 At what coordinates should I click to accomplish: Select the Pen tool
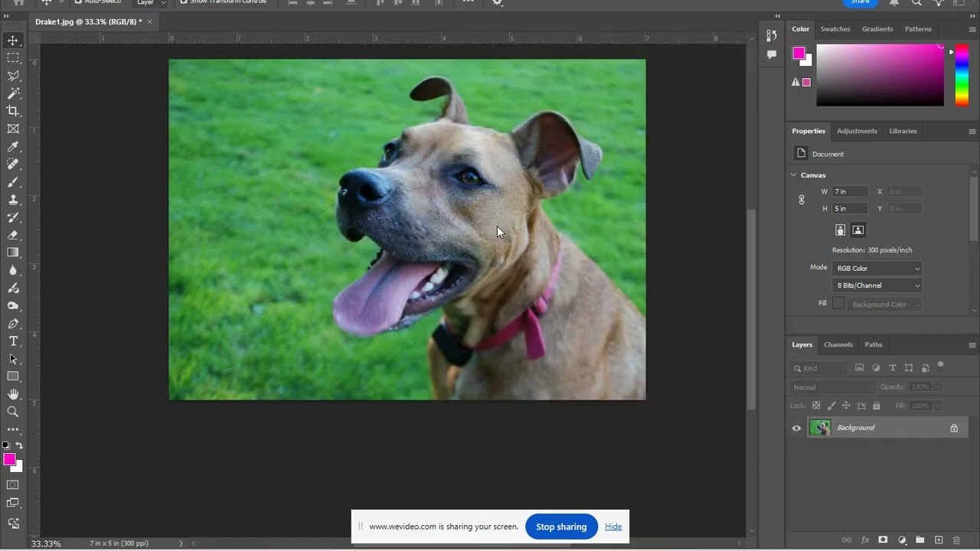click(13, 323)
